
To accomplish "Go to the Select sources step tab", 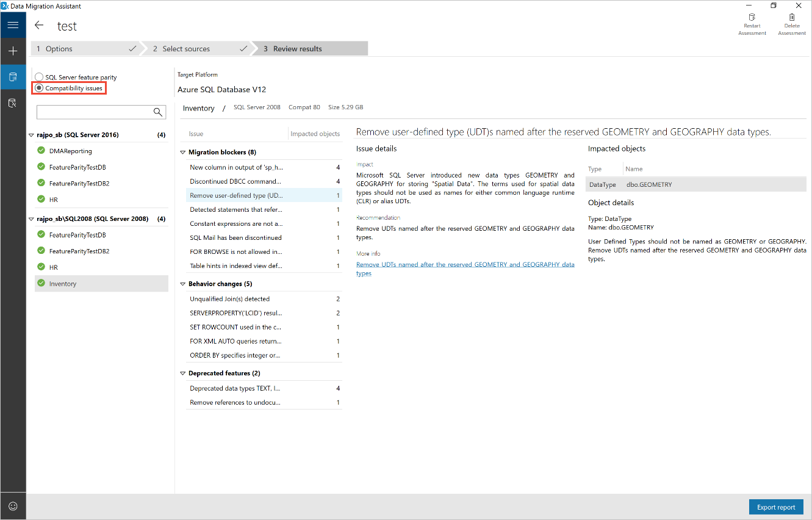I will (x=196, y=49).
